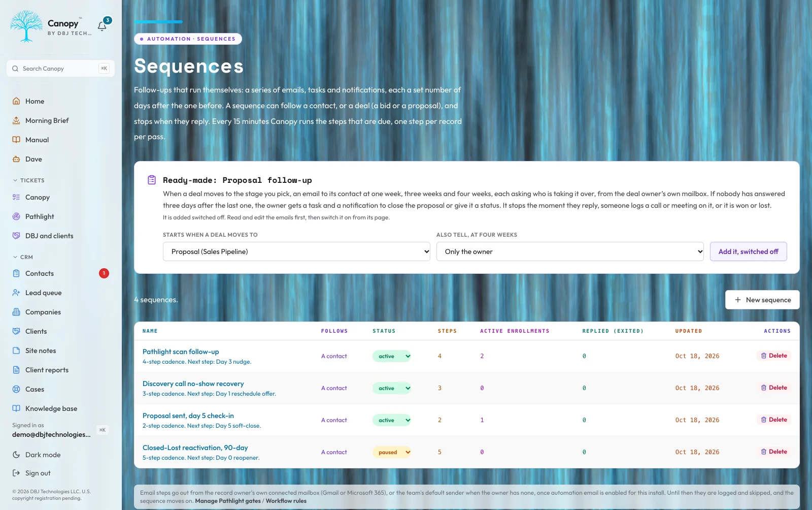Open the 'Starts when a deal moves to' dropdown
This screenshot has width=812, height=510.
tap(296, 251)
